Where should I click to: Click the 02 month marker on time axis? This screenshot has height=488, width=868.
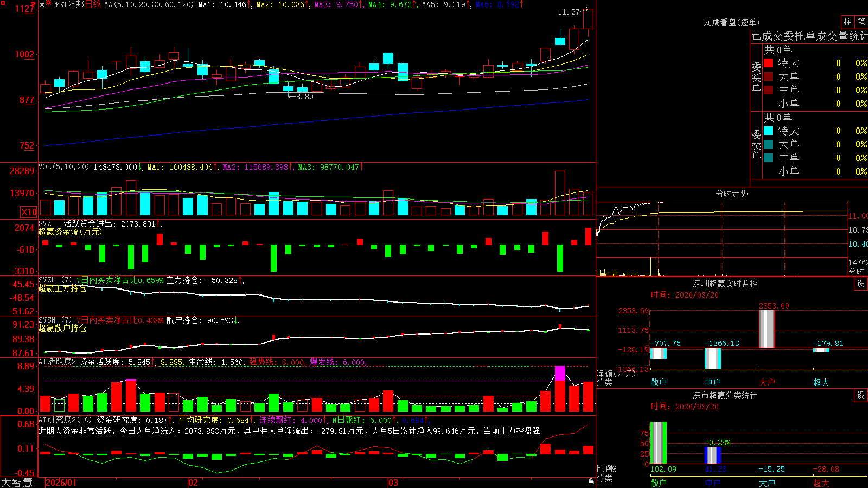[193, 483]
